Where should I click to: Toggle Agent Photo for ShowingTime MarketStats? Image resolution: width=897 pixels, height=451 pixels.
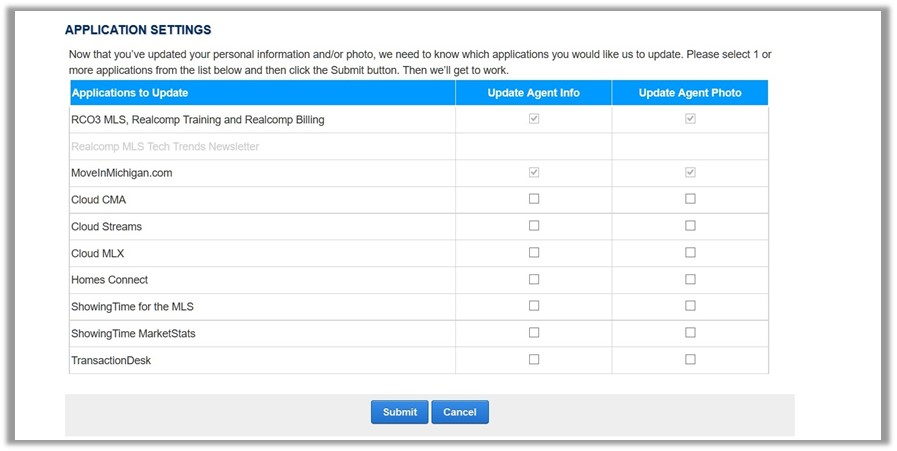click(690, 333)
